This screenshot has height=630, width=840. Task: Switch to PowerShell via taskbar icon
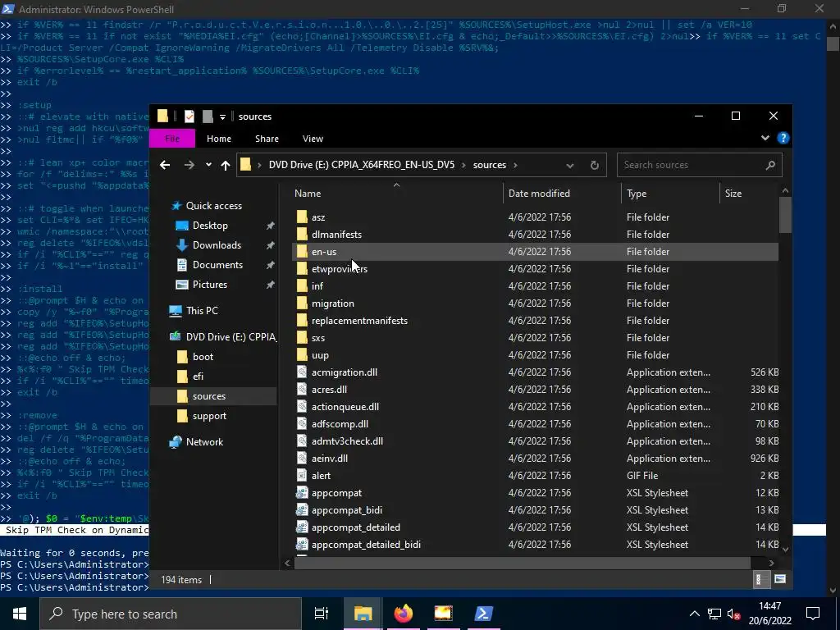click(x=484, y=614)
